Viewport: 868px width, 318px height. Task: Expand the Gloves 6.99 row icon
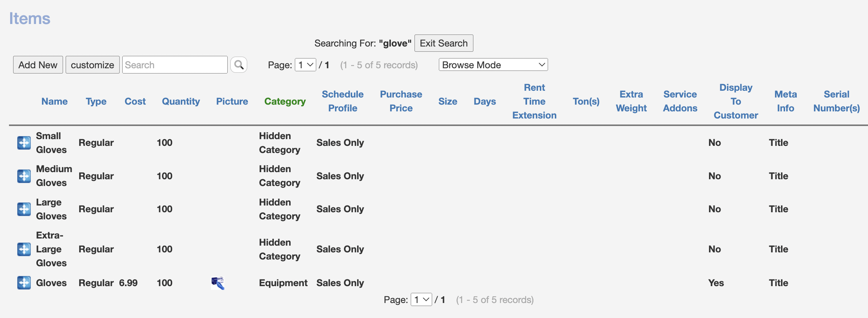(24, 283)
